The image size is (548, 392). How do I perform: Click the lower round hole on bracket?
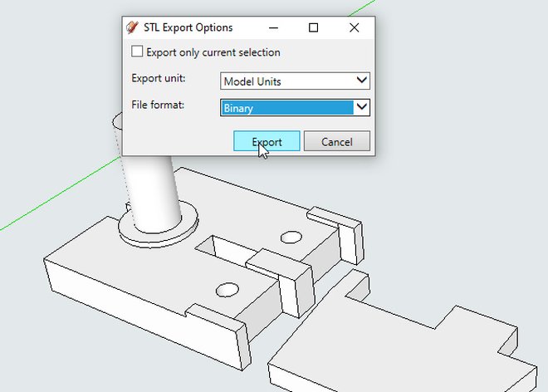click(x=226, y=289)
